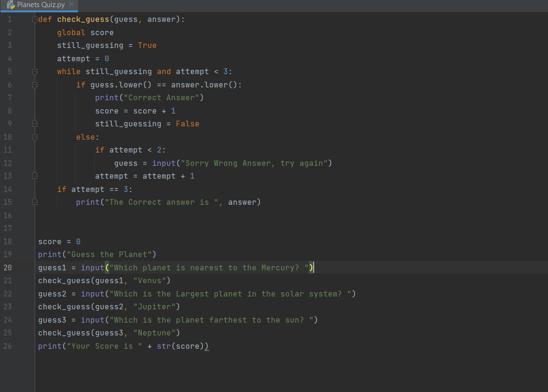Click line number 26 in the gutter
The height and width of the screenshot is (392, 548).
pyautogui.click(x=8, y=346)
